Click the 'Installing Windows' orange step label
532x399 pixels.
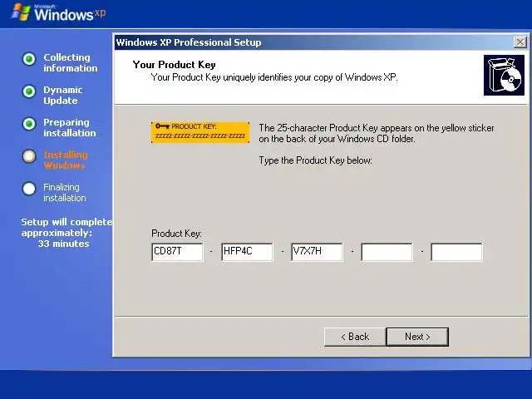coord(66,160)
